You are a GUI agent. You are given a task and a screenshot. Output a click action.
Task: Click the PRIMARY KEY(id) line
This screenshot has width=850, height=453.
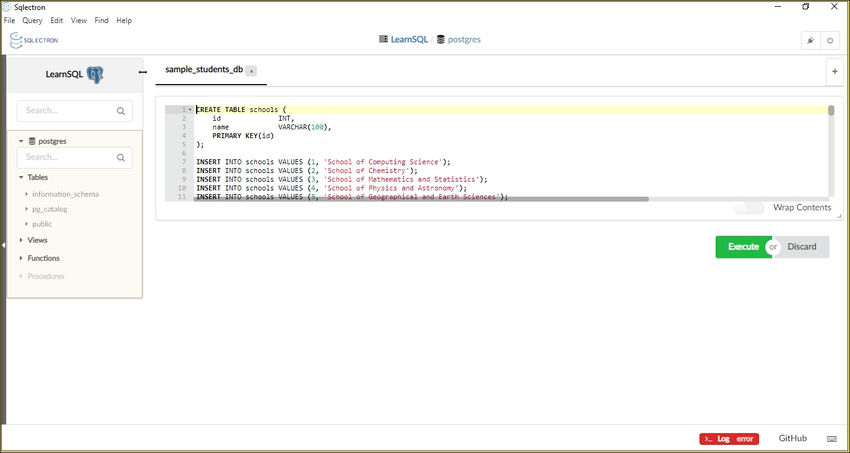pyautogui.click(x=243, y=135)
